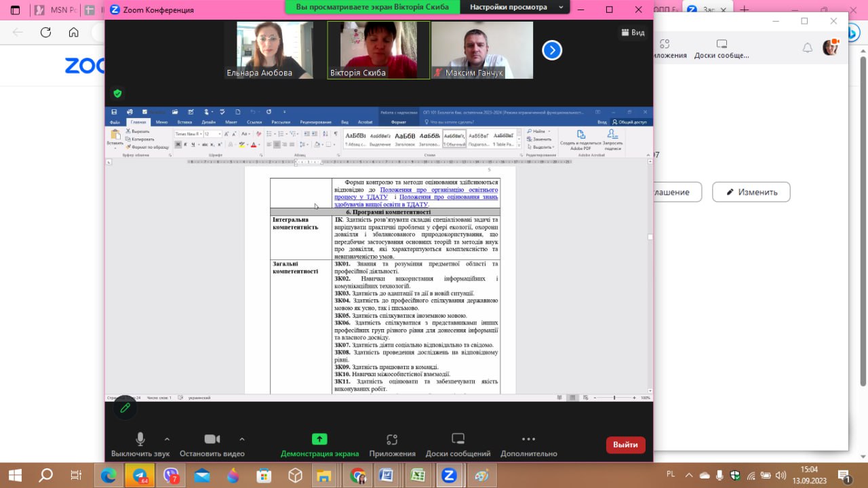Viewport: 868px width, 488px height.
Task: Toggle show paragraph marks (¶)
Action: 336,134
